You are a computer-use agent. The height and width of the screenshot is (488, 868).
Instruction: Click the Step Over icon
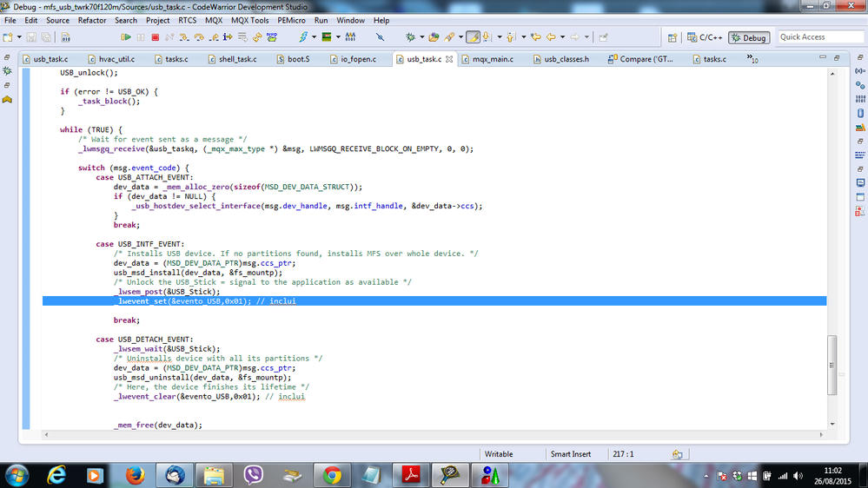[199, 37]
